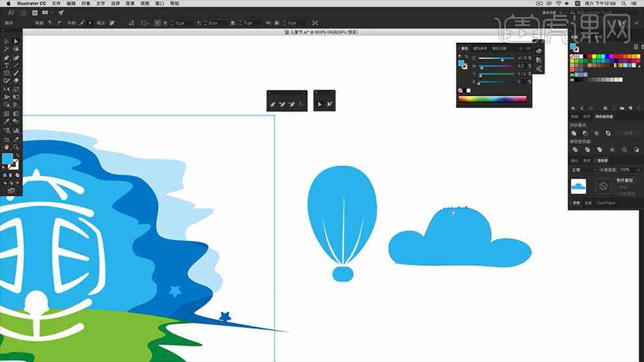Open the opacity 100% dropdown arrow
Image resolution: width=644 pixels, height=362 pixels.
638,170
